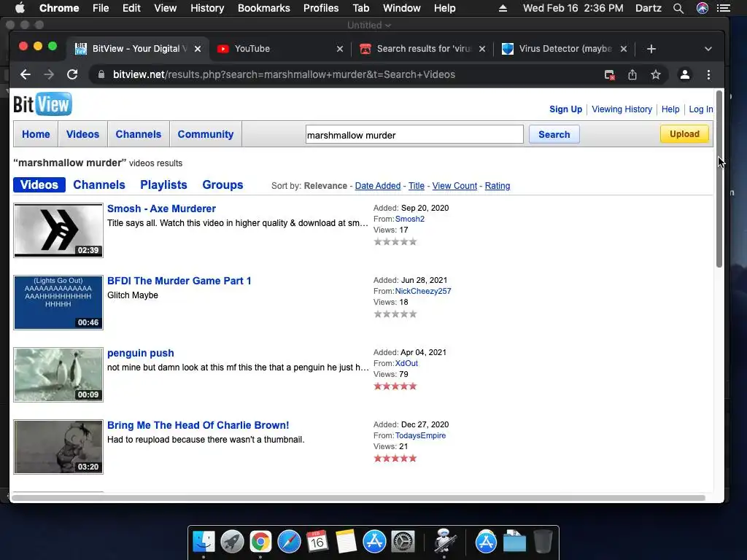This screenshot has width=747, height=560.
Task: Sort results by Rating
Action: [498, 186]
